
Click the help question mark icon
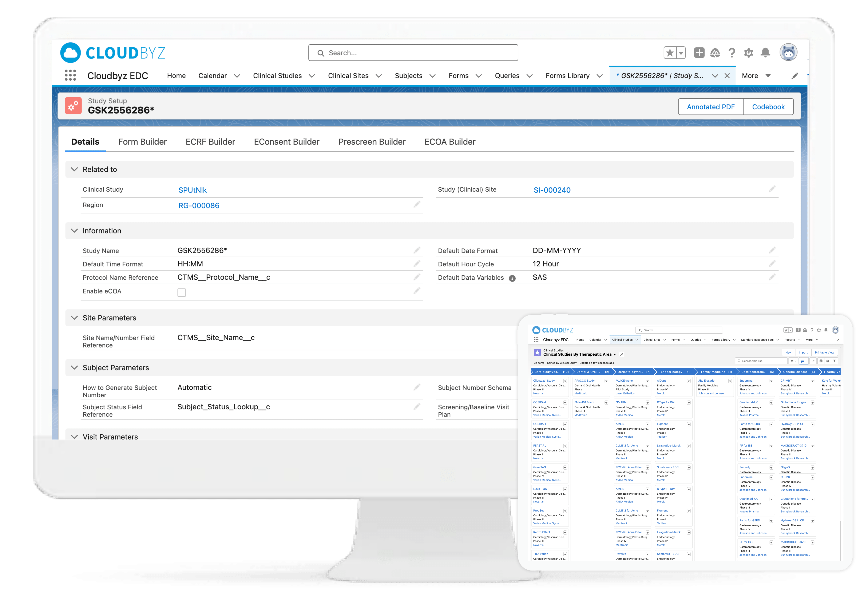point(732,53)
